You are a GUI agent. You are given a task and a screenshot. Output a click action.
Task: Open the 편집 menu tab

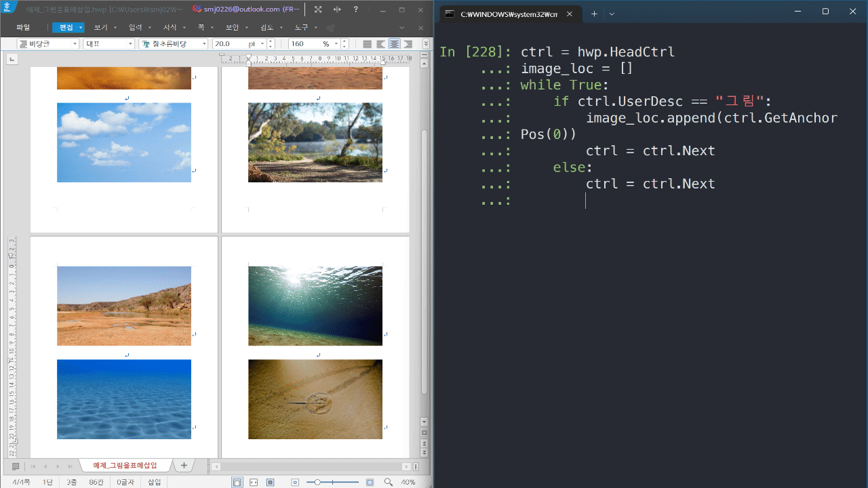click(x=66, y=27)
